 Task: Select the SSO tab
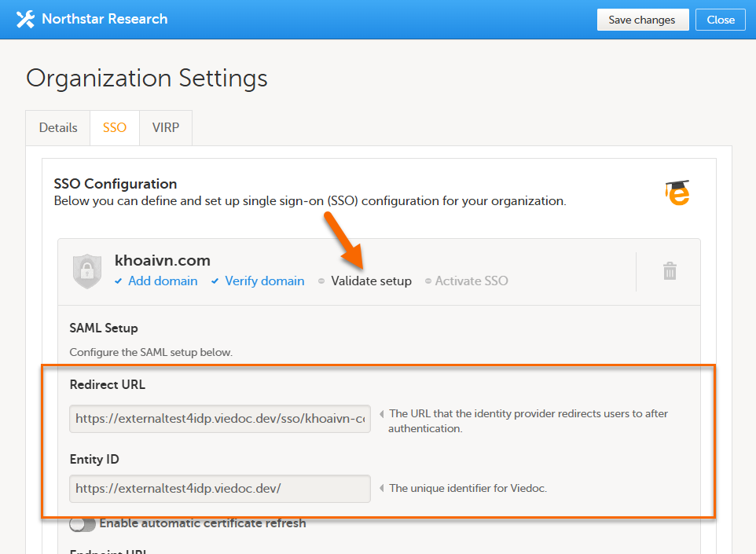pyautogui.click(x=115, y=127)
